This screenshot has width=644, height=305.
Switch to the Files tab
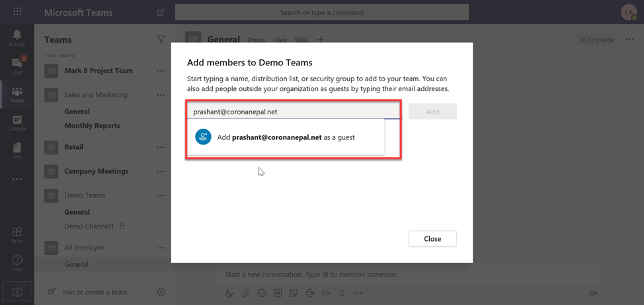[x=280, y=40]
